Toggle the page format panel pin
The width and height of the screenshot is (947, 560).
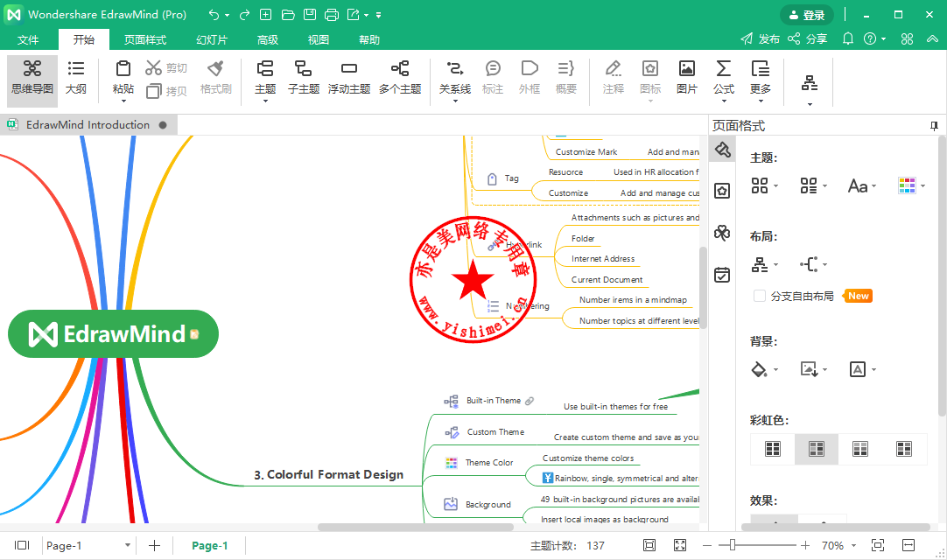[934, 126]
